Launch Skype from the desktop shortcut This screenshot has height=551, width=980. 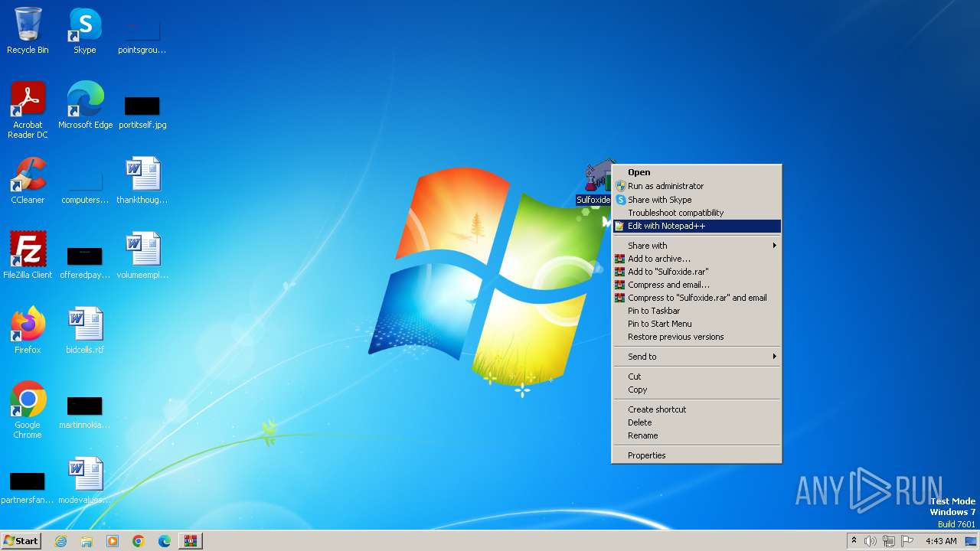(84, 31)
